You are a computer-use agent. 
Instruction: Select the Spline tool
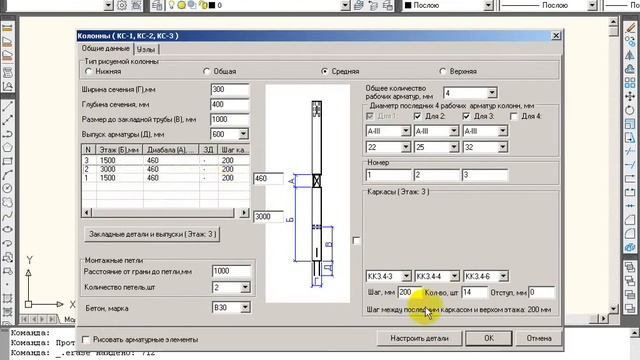tap(7, 216)
